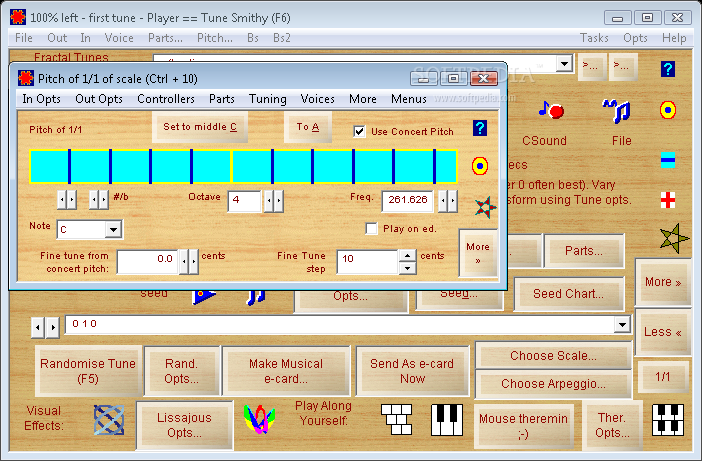
Task: Click the 1/1 button in main window
Action: [x=663, y=377]
